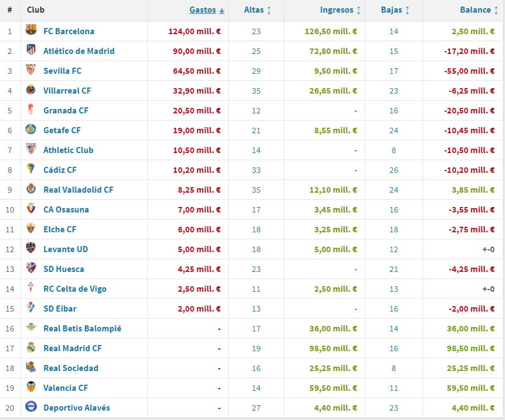
Task: Sort table by Gastos column
Action: [x=207, y=10]
